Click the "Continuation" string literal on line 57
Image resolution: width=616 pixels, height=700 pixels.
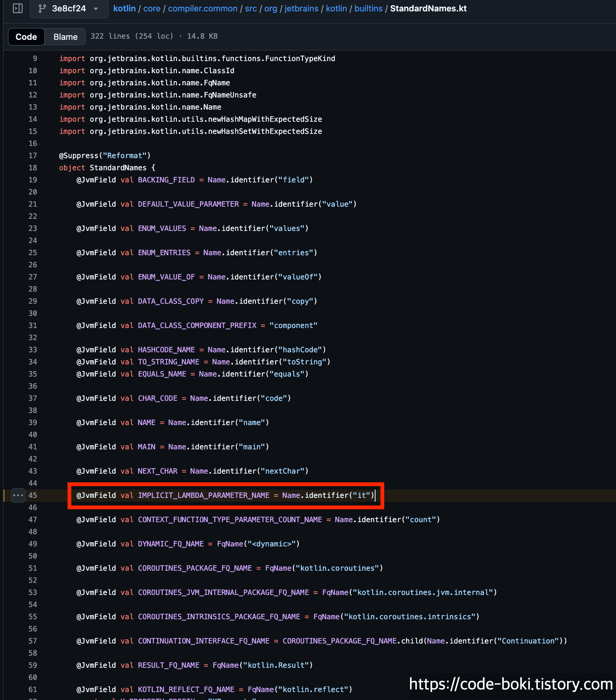528,641
